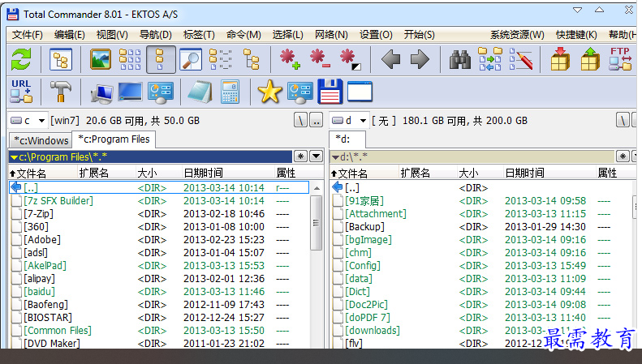Click the invert selection asterisk icon
The height and width of the screenshot is (364, 642).
tap(351, 59)
